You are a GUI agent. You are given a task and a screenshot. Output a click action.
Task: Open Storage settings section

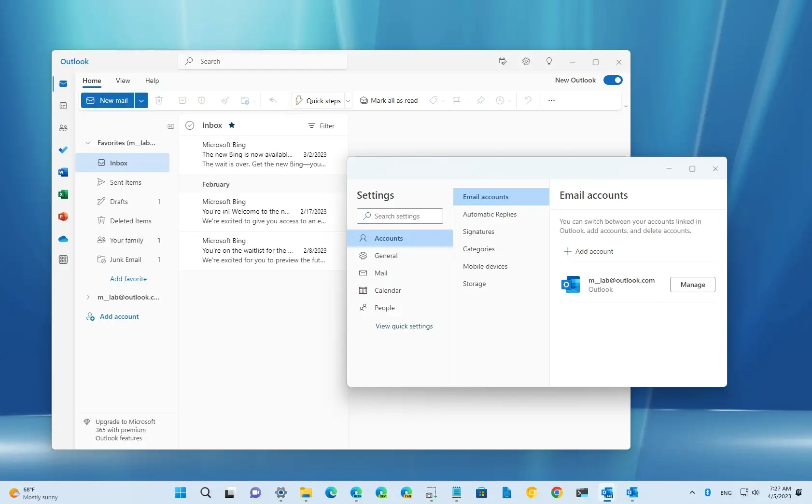pos(501,284)
